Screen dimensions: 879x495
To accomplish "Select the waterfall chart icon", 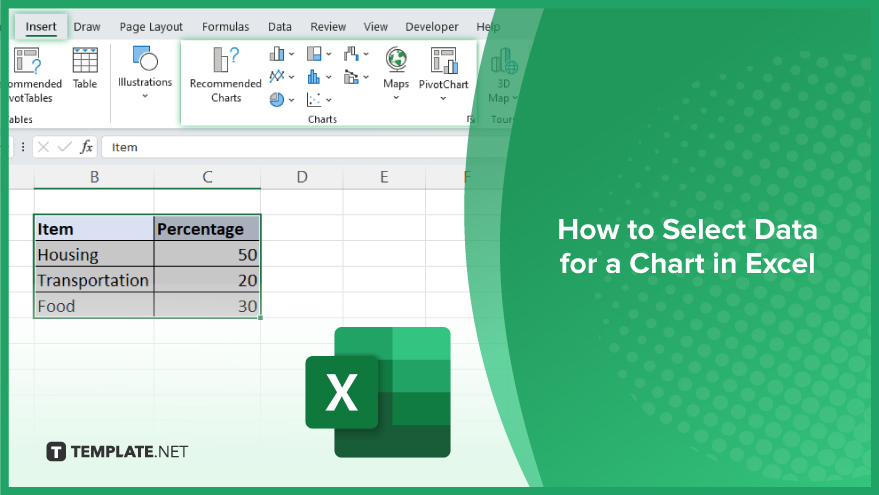I will pos(351,54).
